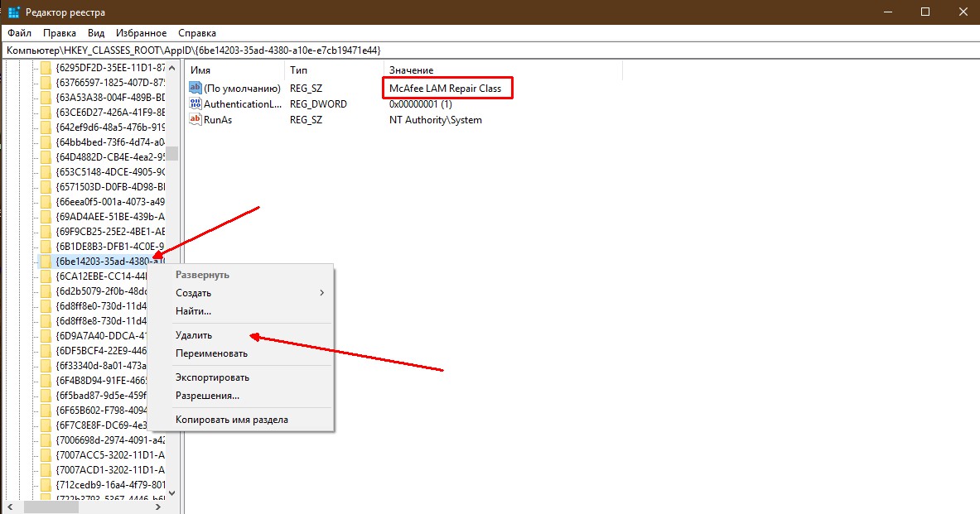The height and width of the screenshot is (514, 980).
Task: Click folder icon of {63CE6D27-426A-41F9 key
Action: click(46, 113)
